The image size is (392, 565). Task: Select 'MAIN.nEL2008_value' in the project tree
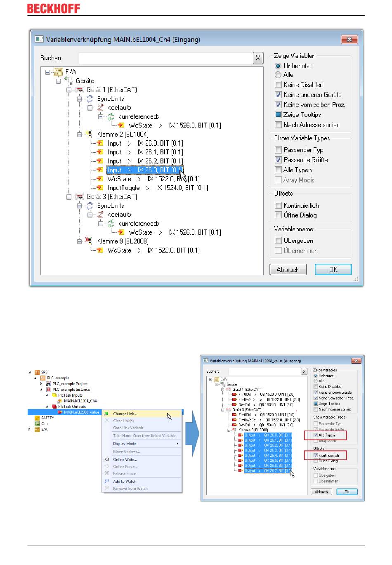pyautogui.click(x=81, y=412)
